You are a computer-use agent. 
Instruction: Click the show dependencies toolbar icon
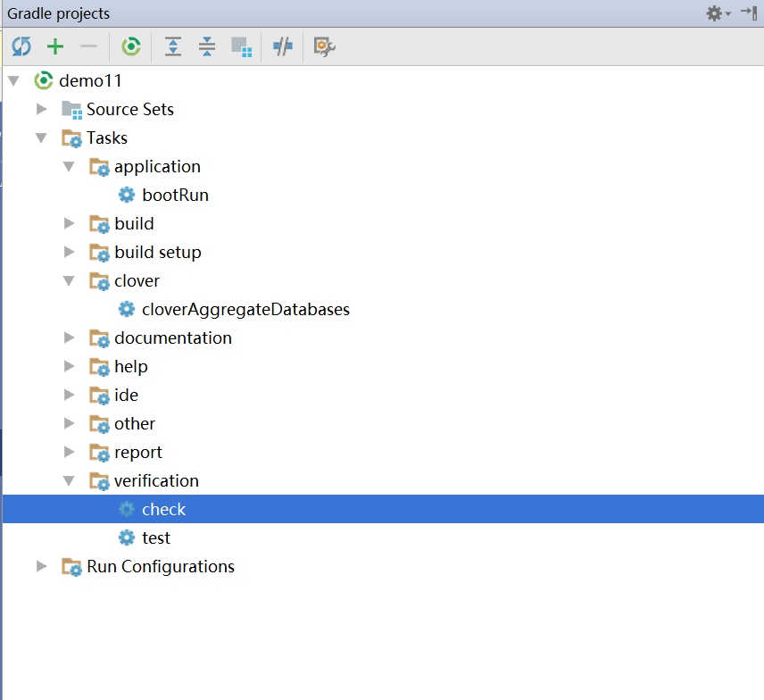point(242,47)
